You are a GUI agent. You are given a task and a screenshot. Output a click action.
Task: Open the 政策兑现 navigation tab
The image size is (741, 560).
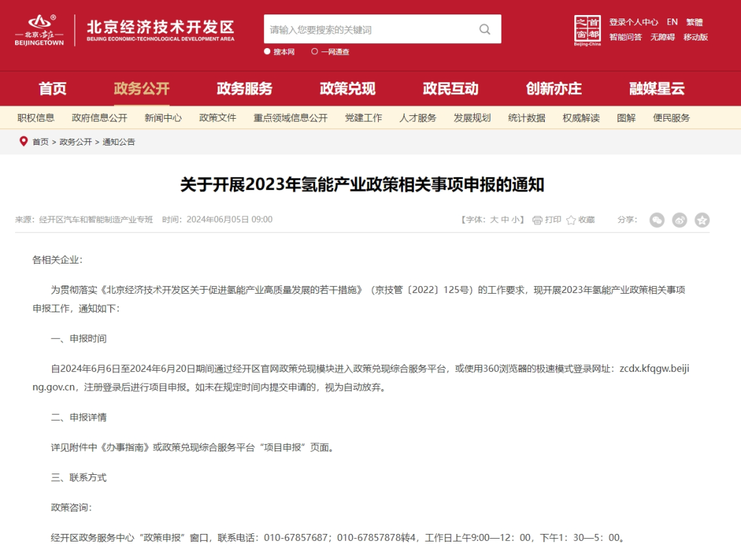click(348, 89)
